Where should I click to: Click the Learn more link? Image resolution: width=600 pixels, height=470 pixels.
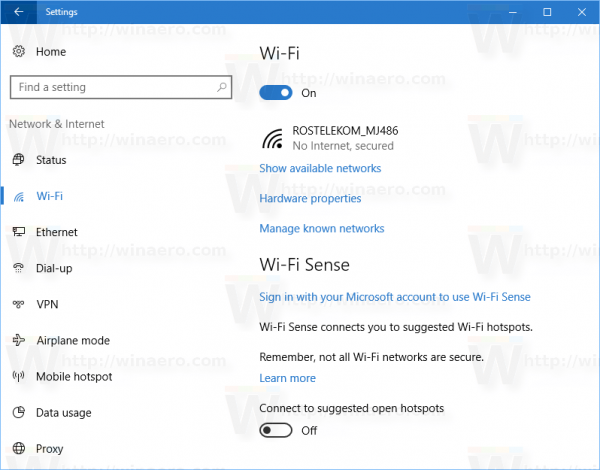(x=287, y=378)
